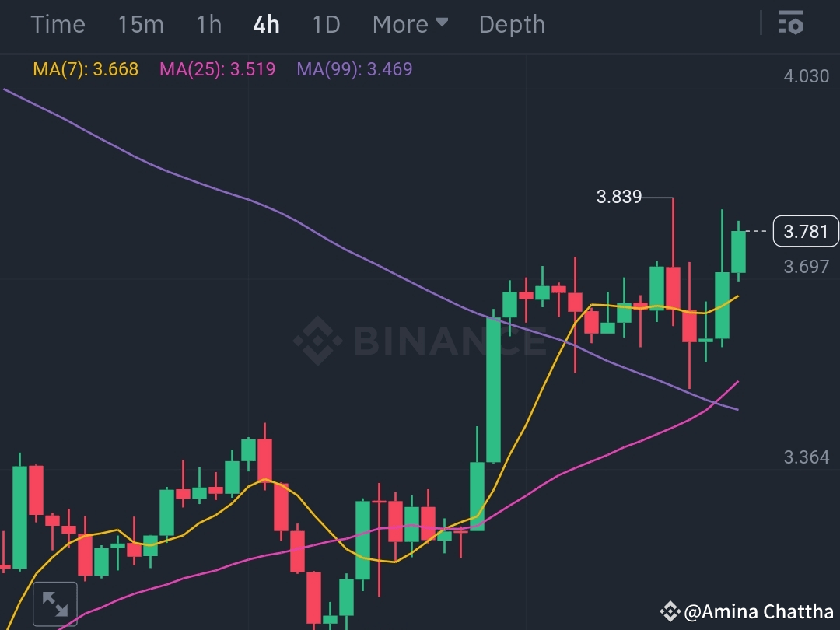The height and width of the screenshot is (630, 840).
Task: Click the Time interval option
Action: pyautogui.click(x=58, y=24)
